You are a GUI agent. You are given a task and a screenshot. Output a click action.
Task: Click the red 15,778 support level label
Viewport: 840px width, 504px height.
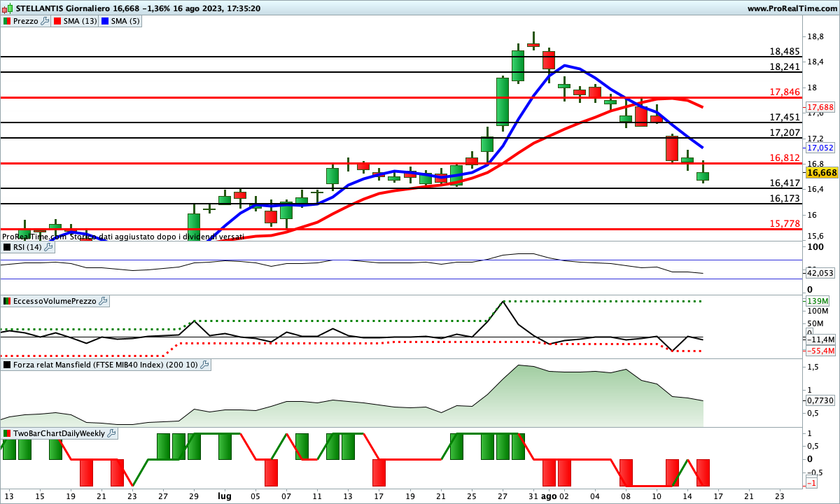click(785, 223)
